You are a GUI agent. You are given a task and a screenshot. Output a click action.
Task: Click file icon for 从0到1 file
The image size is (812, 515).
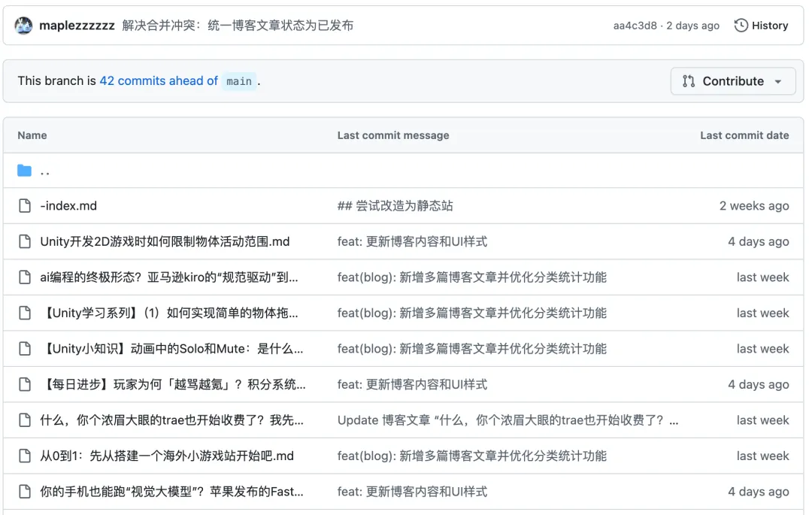coord(24,456)
